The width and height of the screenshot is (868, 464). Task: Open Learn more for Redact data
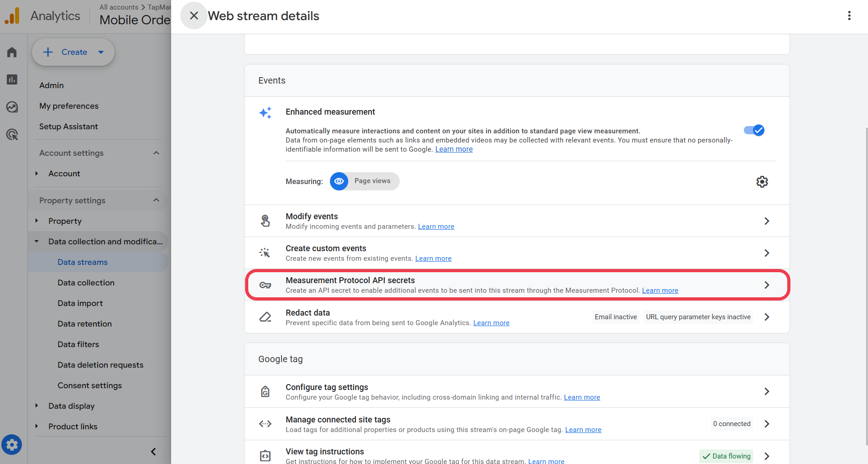(492, 323)
